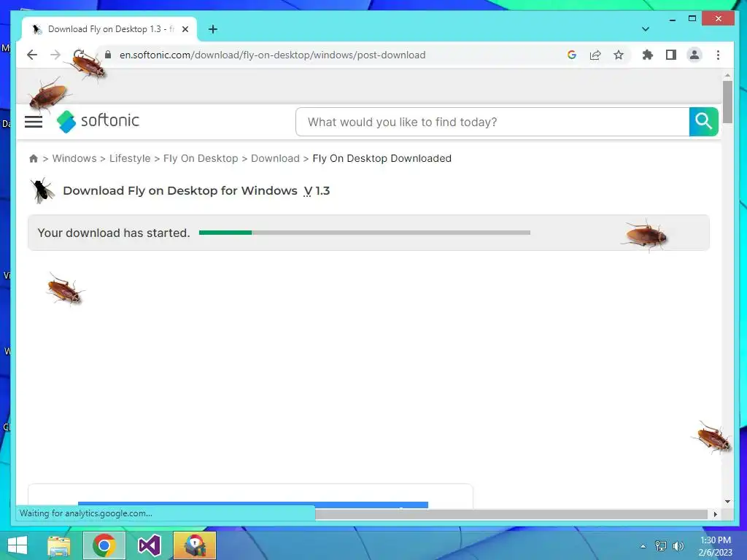Click the version V 1.3 label
Viewport: 747px width, 560px height.
tap(317, 191)
